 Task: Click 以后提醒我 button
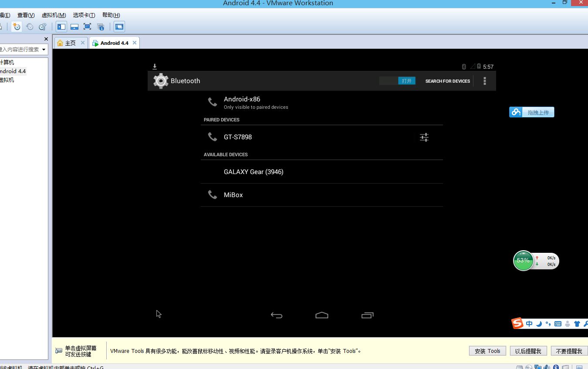coord(528,351)
